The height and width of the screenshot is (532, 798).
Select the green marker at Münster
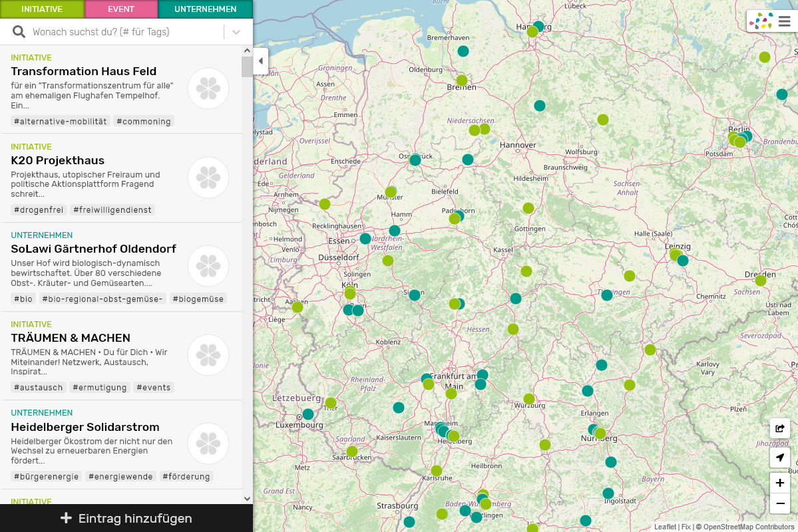point(391,192)
